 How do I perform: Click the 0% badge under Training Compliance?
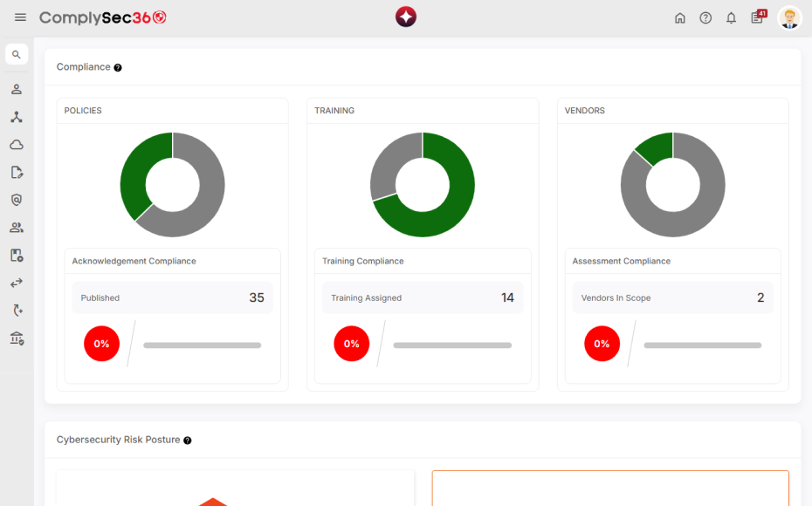pyautogui.click(x=352, y=344)
